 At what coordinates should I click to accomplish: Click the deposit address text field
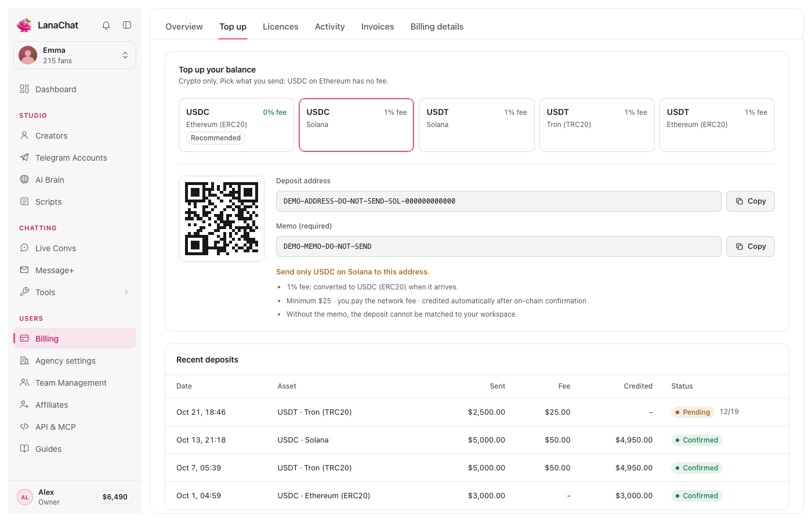[x=499, y=201]
